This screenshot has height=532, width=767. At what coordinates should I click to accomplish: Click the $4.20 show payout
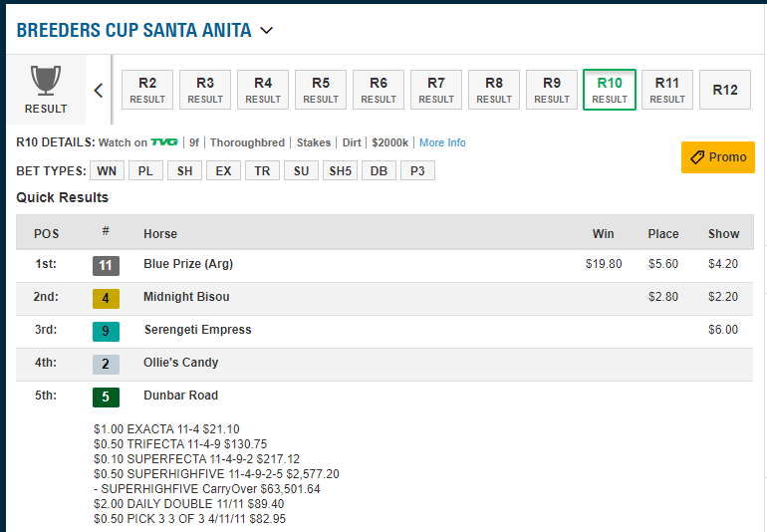pyautogui.click(x=723, y=264)
